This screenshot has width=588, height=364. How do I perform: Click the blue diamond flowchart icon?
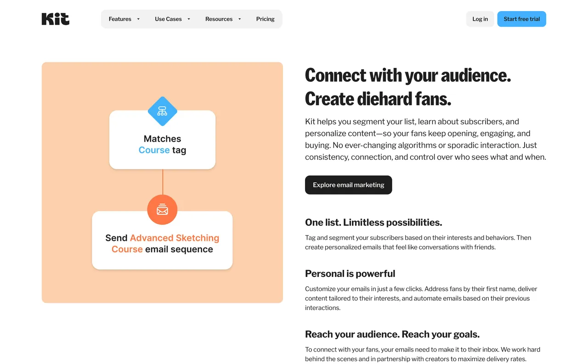coord(162,111)
